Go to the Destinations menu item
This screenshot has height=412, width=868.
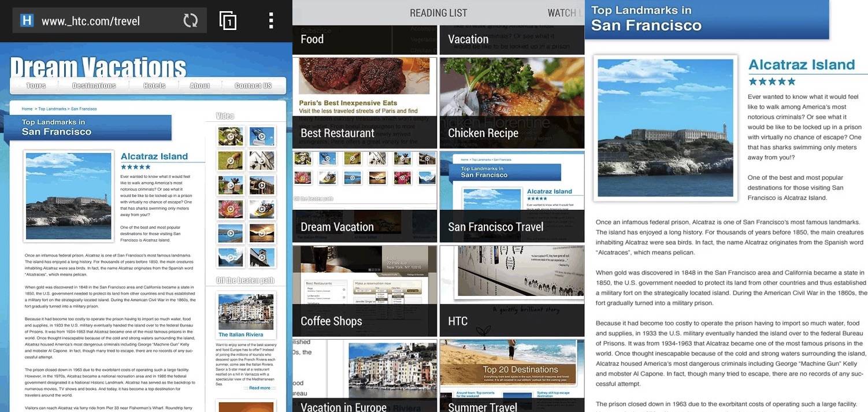point(94,86)
